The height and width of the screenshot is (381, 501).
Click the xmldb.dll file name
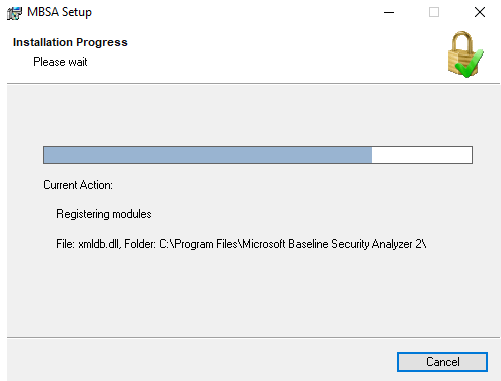click(x=98, y=244)
